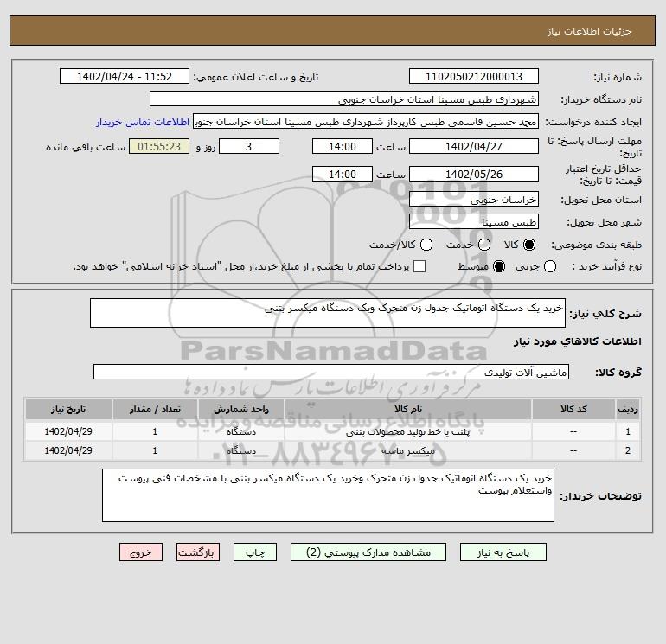This screenshot has width=666, height=644.
Task: Click the buyer name field شهرداری طبس مسینا
Action: click(x=344, y=99)
